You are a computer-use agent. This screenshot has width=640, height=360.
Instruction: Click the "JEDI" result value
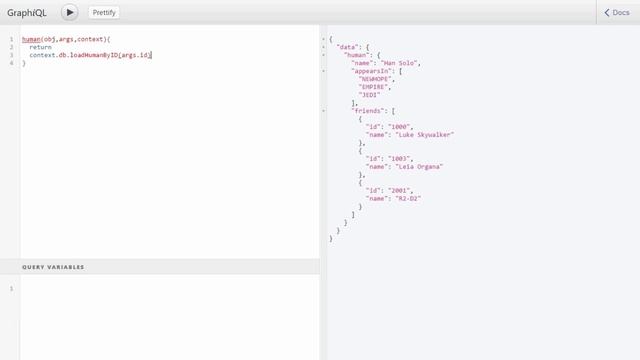pos(369,95)
